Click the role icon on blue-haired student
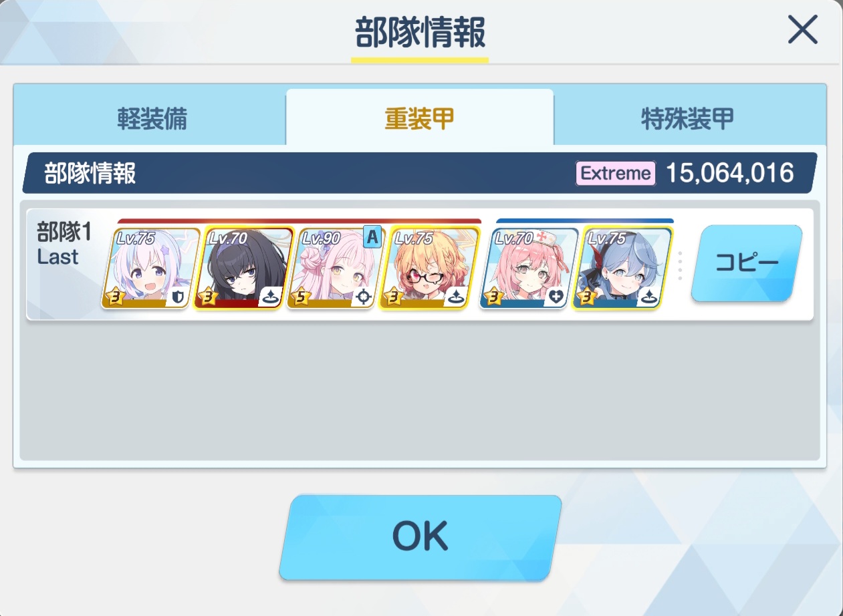The width and height of the screenshot is (843, 616). pos(649,298)
